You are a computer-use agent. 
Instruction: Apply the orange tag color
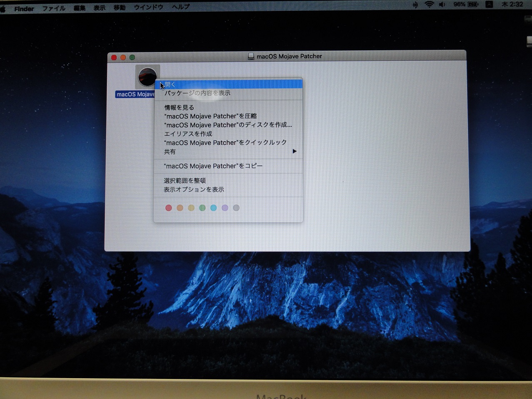[x=180, y=208]
